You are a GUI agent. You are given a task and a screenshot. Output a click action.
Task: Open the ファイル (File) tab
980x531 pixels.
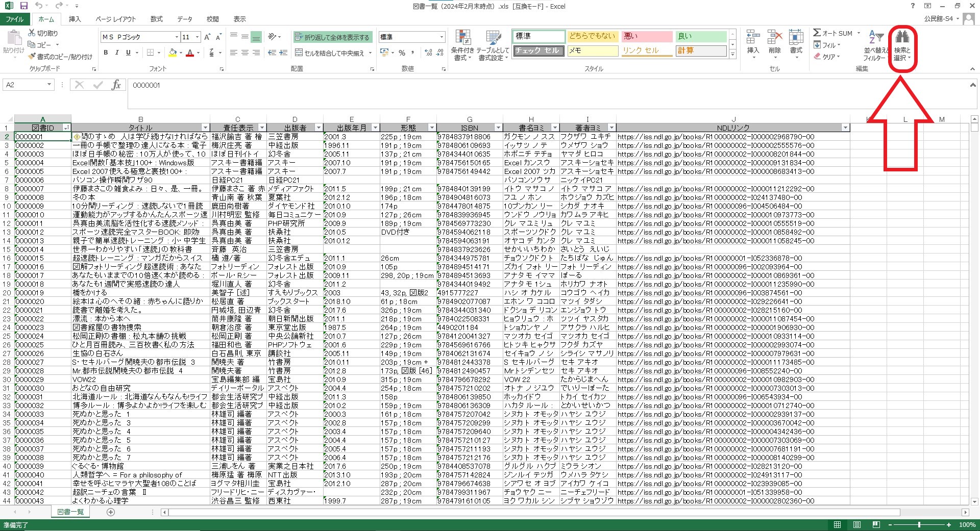pyautogui.click(x=15, y=19)
